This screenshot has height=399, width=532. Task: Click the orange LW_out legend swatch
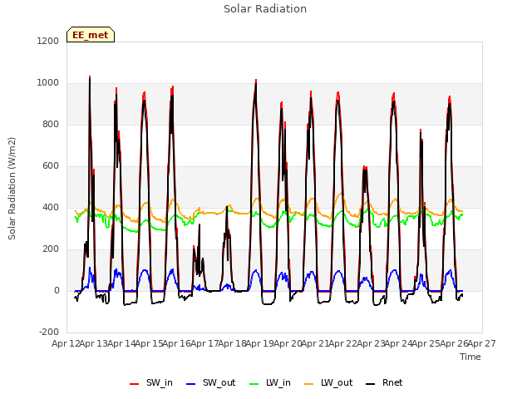309,384
